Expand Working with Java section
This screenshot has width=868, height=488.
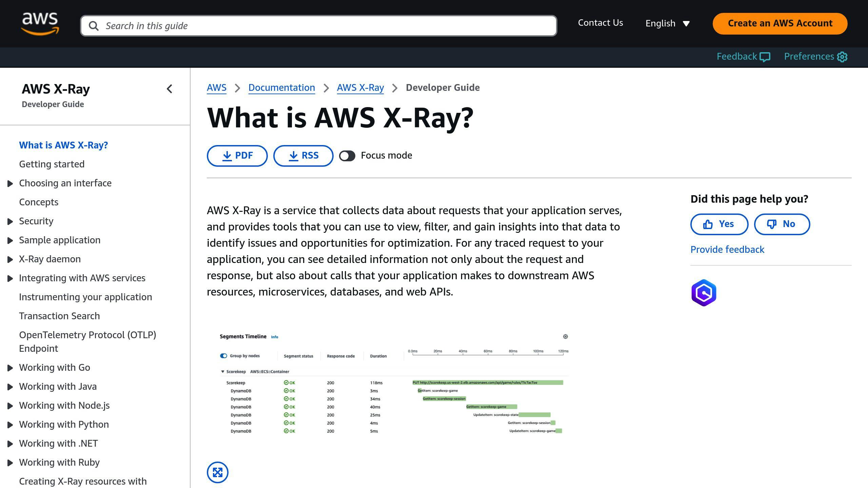(x=10, y=387)
